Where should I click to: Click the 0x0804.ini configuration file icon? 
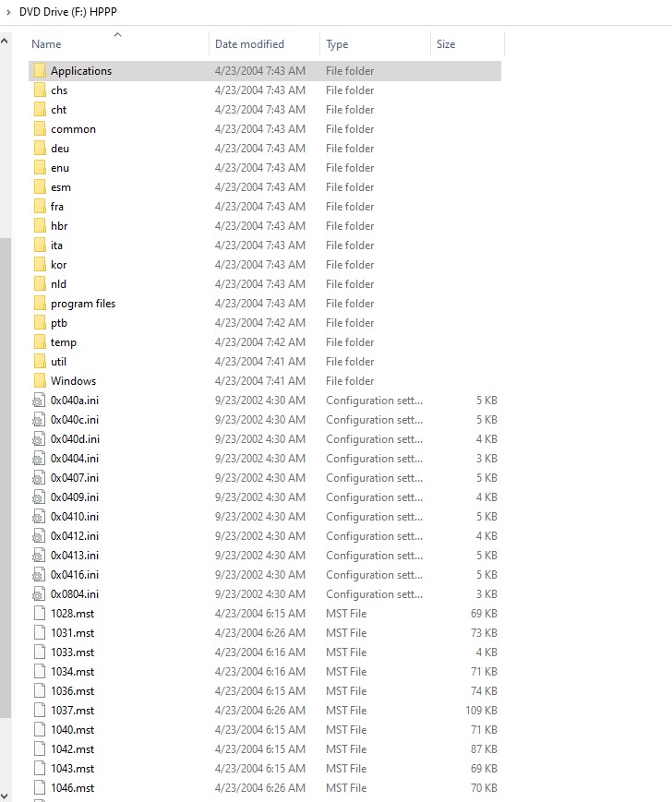click(39, 594)
